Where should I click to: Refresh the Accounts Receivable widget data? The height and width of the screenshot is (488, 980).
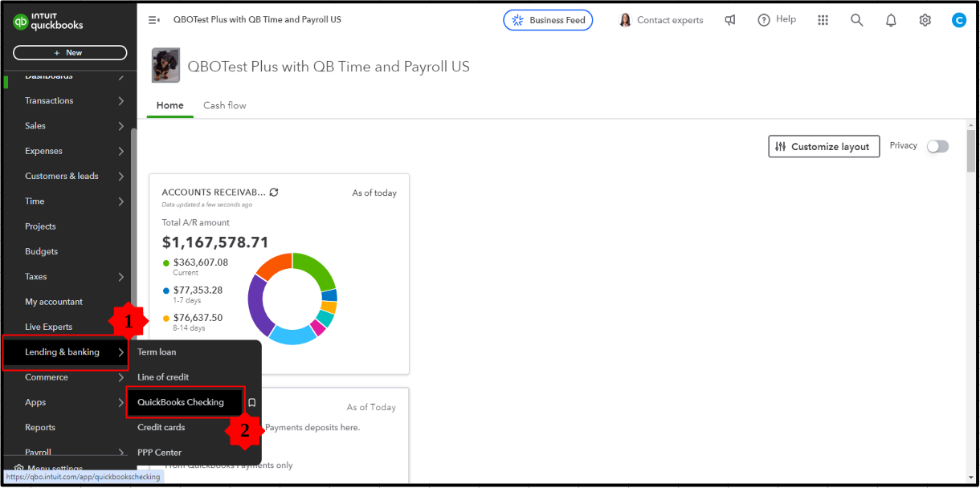point(273,192)
